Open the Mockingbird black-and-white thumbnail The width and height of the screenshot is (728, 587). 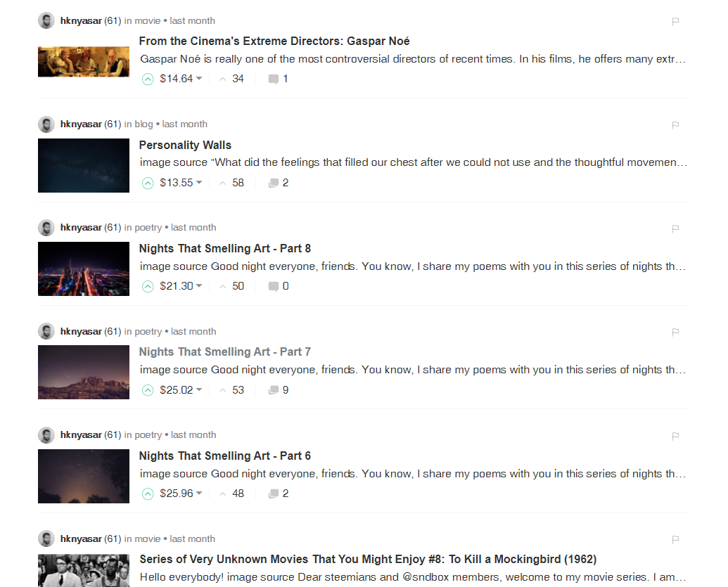click(84, 570)
